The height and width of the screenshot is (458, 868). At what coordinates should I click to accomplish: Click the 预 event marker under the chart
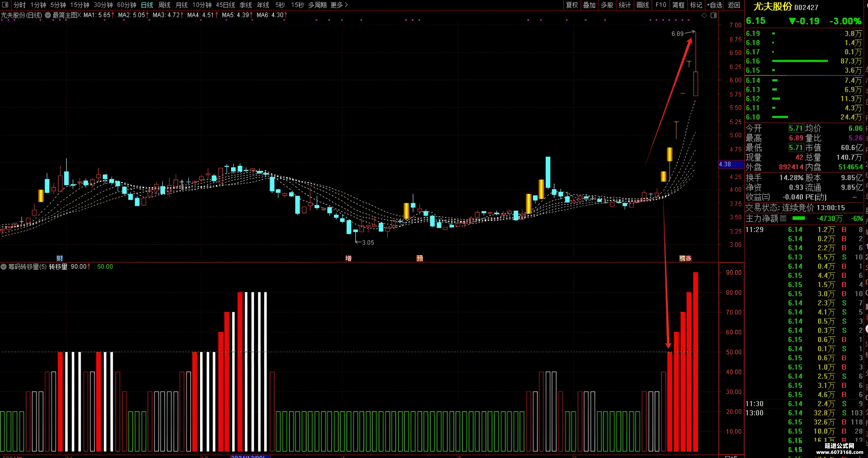[x=420, y=258]
